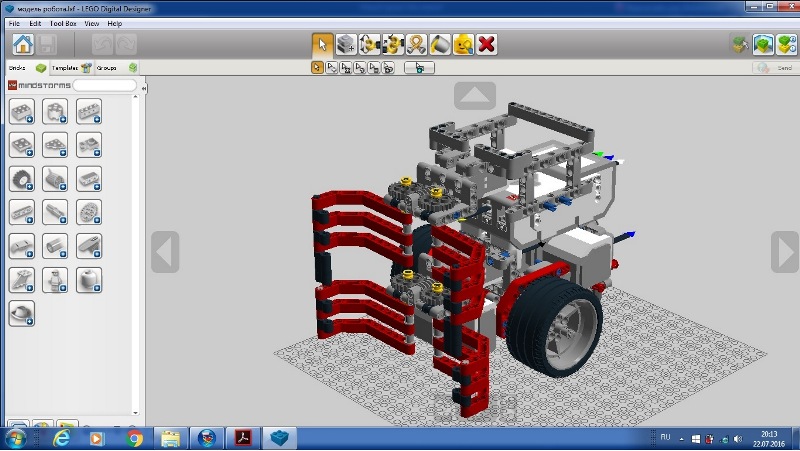This screenshot has height=451, width=800.
Task: Expand the round-corner bricks category
Action: click(55, 112)
